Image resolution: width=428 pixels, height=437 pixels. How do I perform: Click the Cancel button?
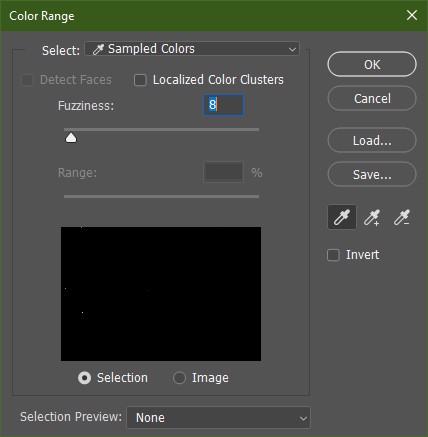pos(372,98)
